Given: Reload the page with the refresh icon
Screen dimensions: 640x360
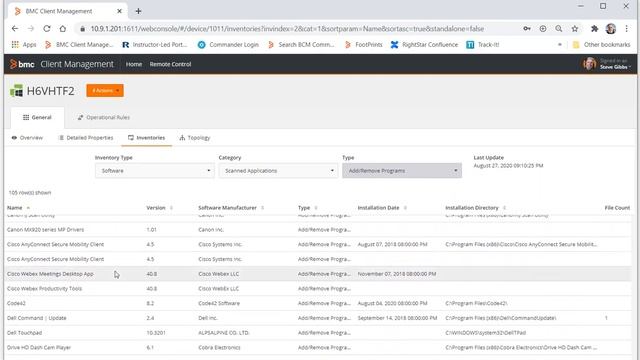Looking at the screenshot, I should click(47, 29).
